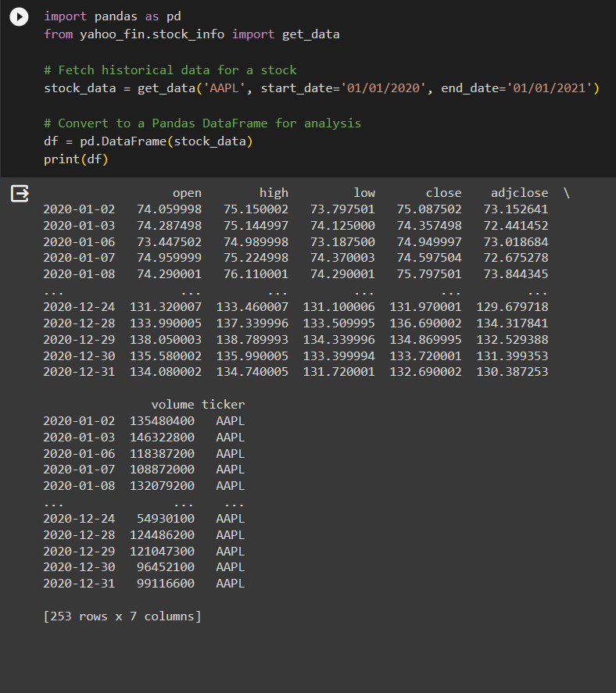Click the 'ticker' column header
616x693 pixels.
click(x=224, y=405)
